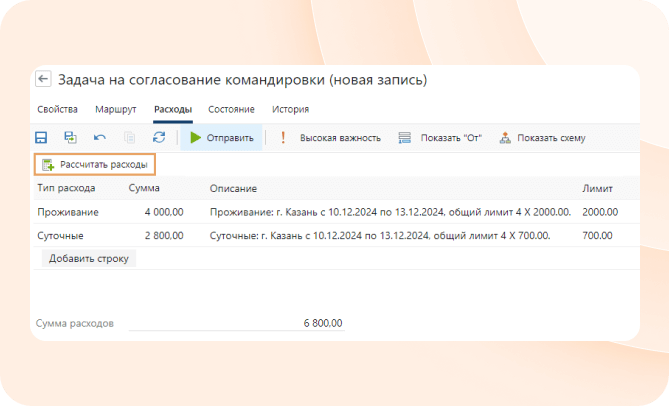Click Добавить строку to add a row

90,258
